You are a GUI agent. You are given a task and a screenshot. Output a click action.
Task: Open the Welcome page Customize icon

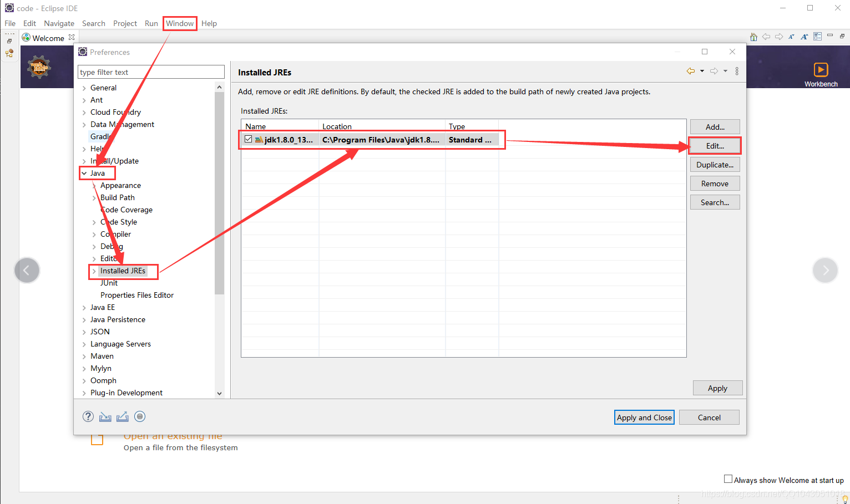coord(817,37)
